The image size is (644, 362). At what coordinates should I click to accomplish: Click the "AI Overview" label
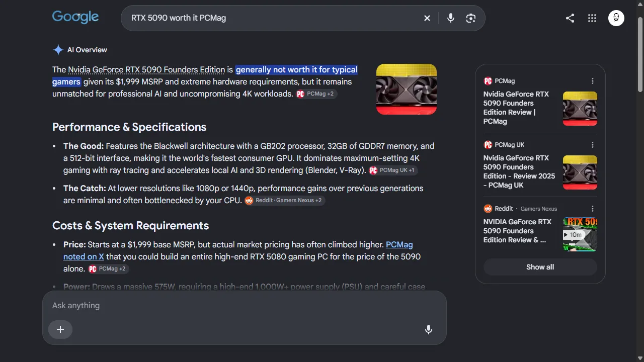(87, 50)
